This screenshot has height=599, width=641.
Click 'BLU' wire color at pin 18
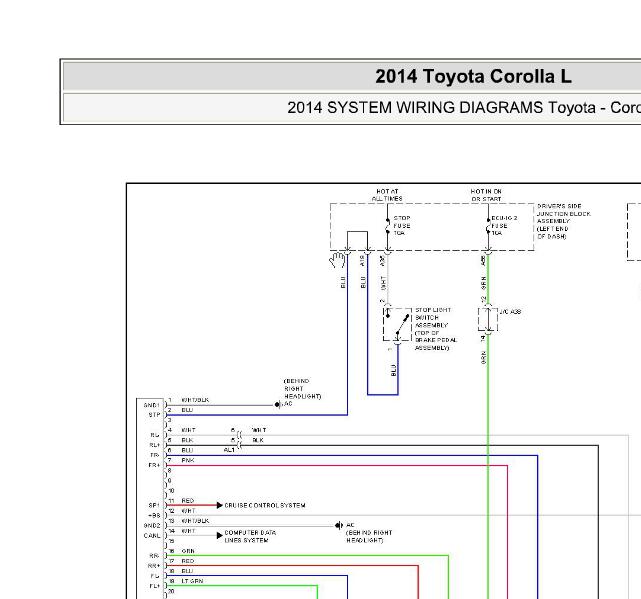point(187,571)
